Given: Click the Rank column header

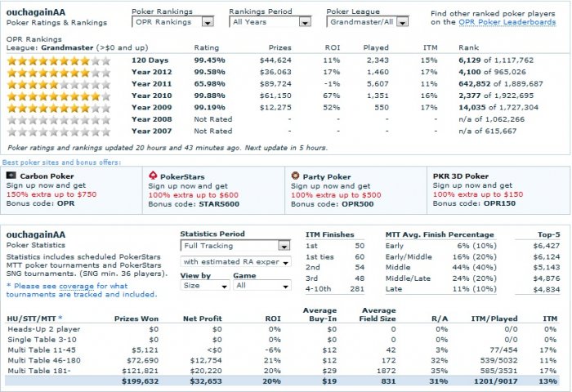Looking at the screenshot, I should point(469,47).
